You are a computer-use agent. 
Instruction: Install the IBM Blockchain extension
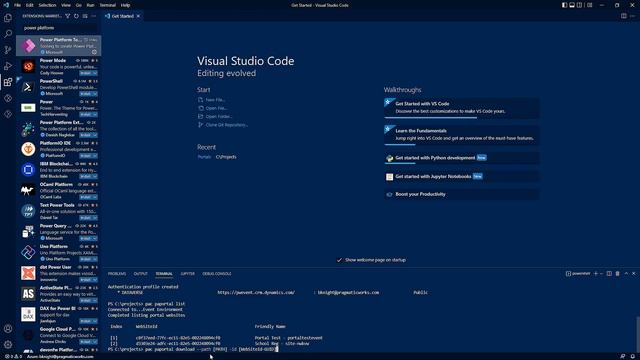point(85,176)
